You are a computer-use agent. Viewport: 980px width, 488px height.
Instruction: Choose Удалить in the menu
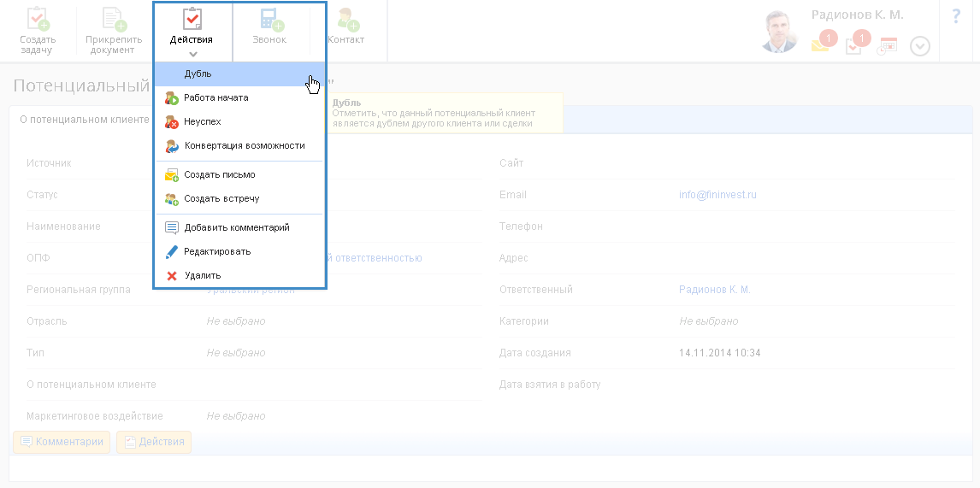239,275
